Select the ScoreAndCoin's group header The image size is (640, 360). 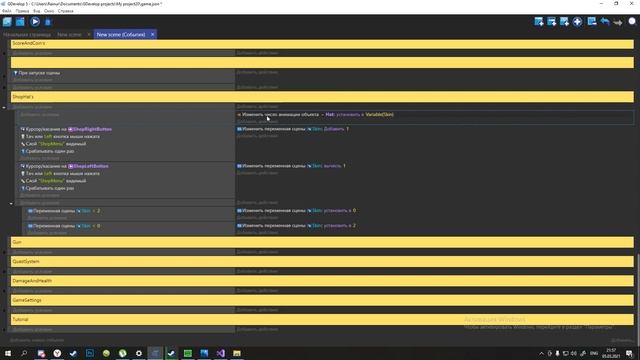coord(322,44)
